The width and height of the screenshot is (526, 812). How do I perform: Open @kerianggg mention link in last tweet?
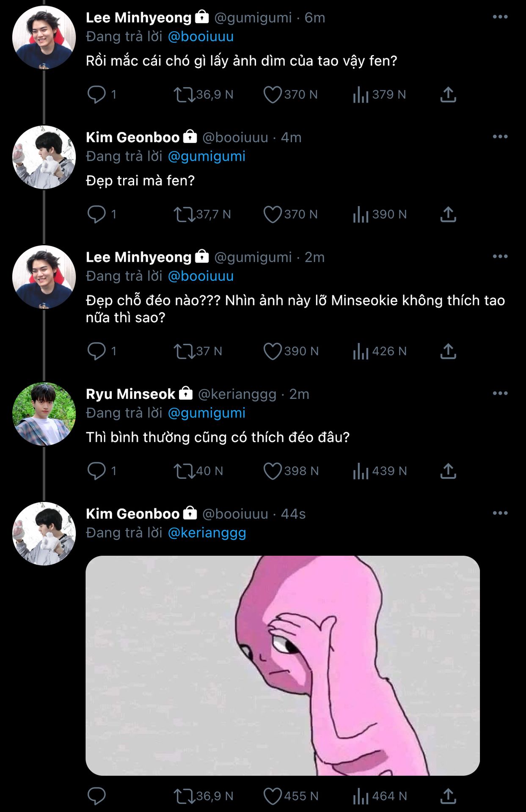(207, 533)
